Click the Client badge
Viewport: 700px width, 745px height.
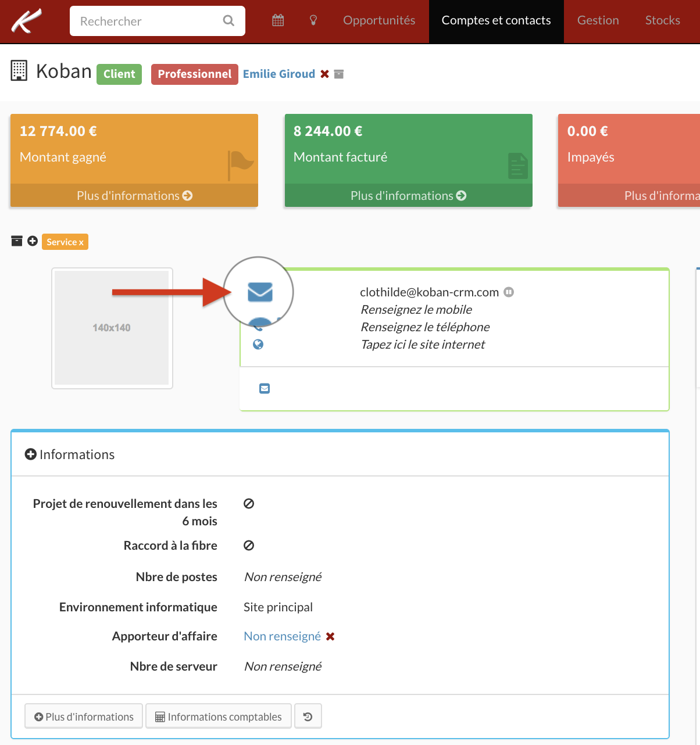pyautogui.click(x=119, y=74)
